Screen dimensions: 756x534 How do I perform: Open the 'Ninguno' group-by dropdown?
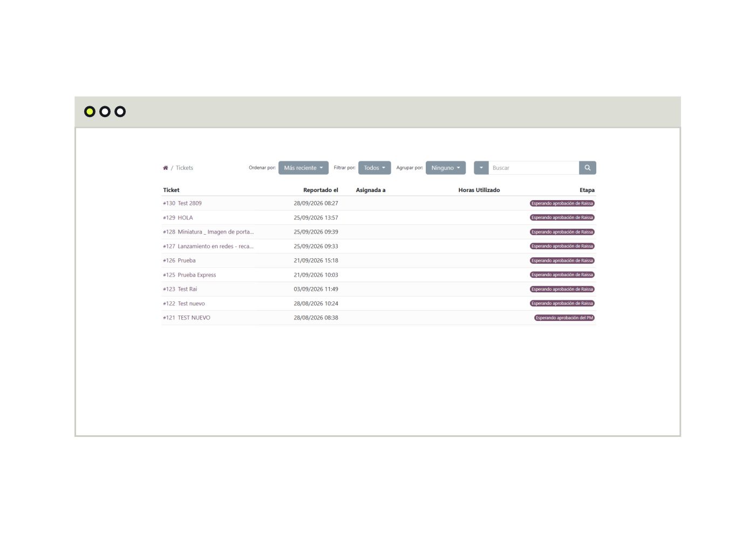coord(446,168)
